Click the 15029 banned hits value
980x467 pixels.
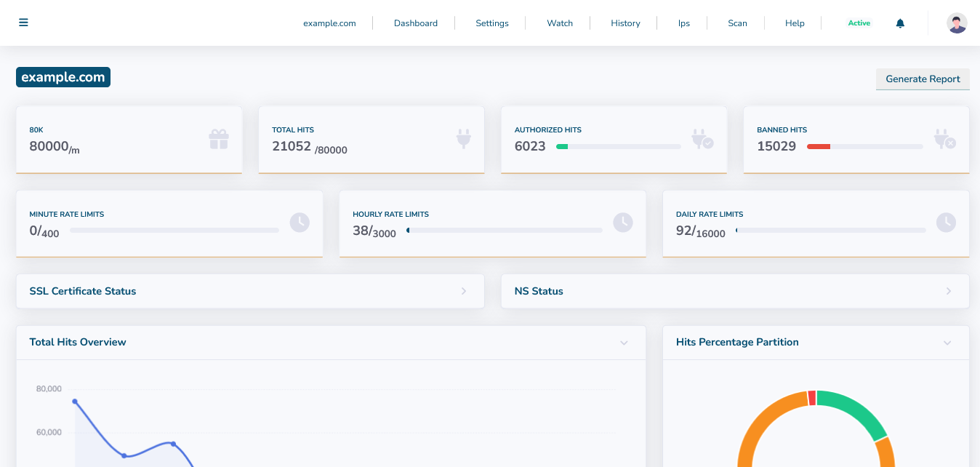(x=776, y=146)
